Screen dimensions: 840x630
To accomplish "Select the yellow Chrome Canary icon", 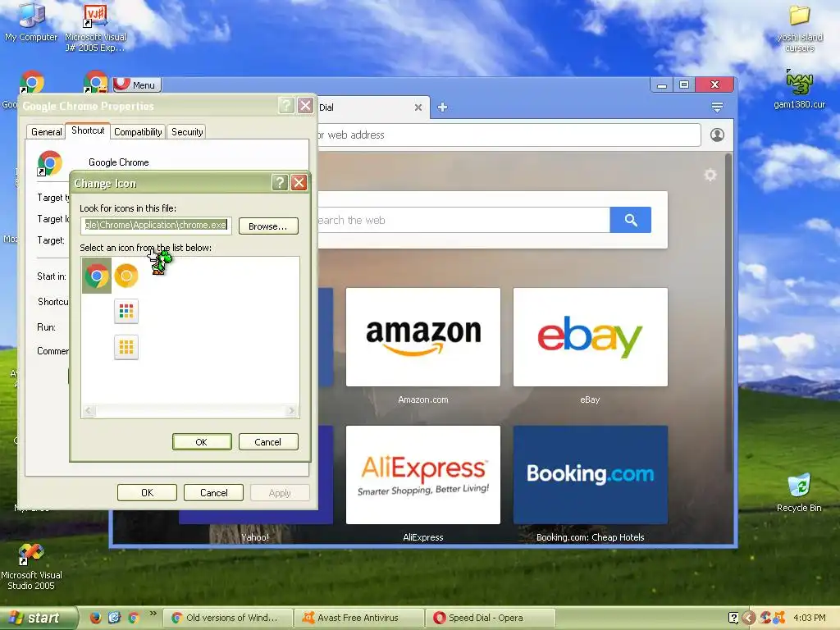I will pos(126,276).
